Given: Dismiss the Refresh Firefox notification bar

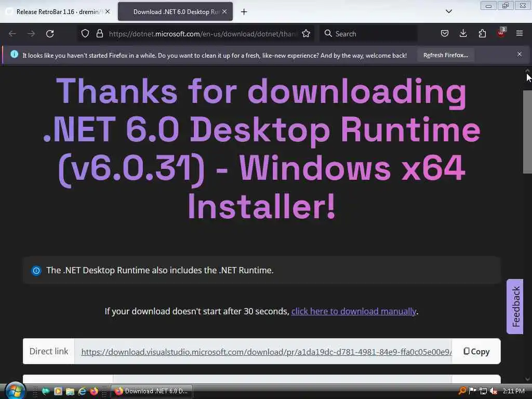Looking at the screenshot, I should pyautogui.click(x=520, y=54).
